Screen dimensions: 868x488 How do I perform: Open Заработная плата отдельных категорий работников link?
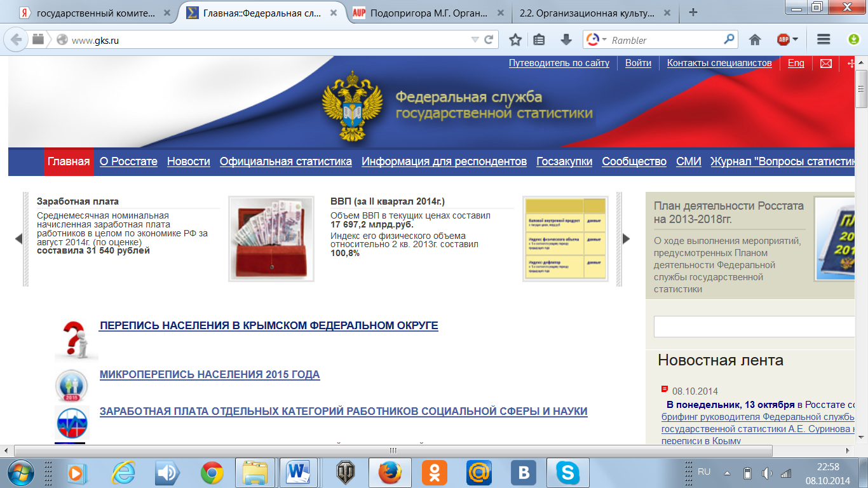tap(344, 411)
